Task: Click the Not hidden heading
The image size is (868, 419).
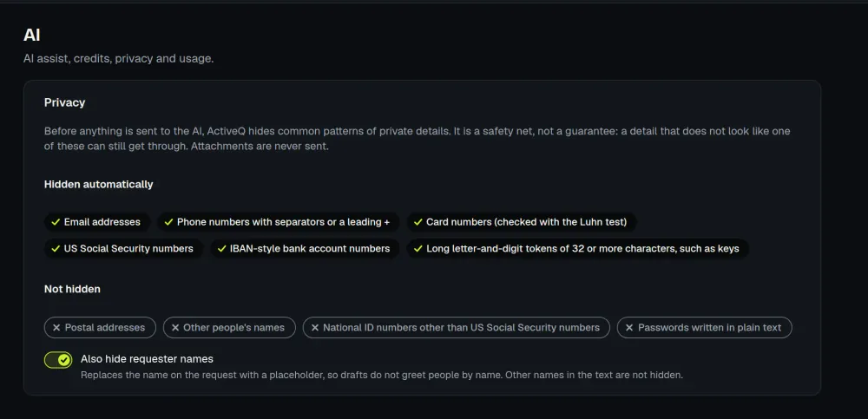Action: [72, 289]
